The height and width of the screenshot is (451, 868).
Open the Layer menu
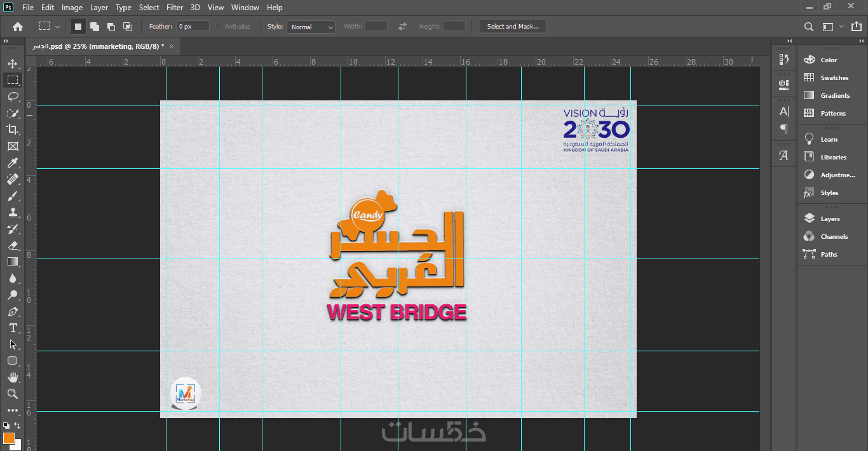pos(99,8)
